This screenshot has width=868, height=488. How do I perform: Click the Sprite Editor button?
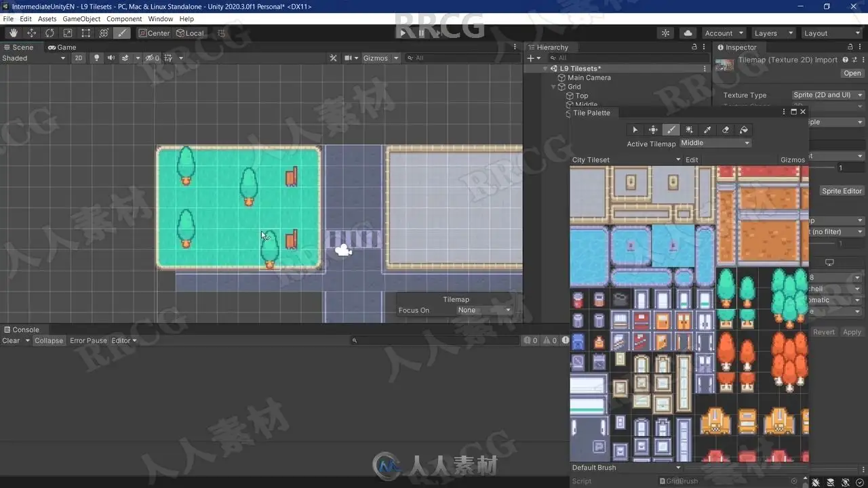(842, 191)
